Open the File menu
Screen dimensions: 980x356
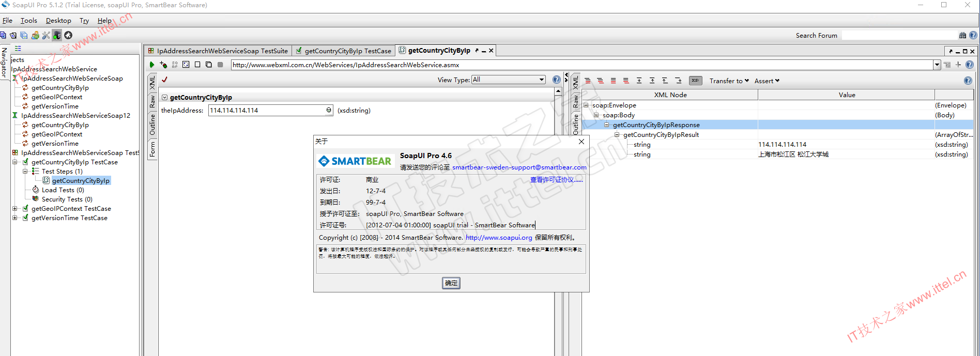[x=7, y=20]
